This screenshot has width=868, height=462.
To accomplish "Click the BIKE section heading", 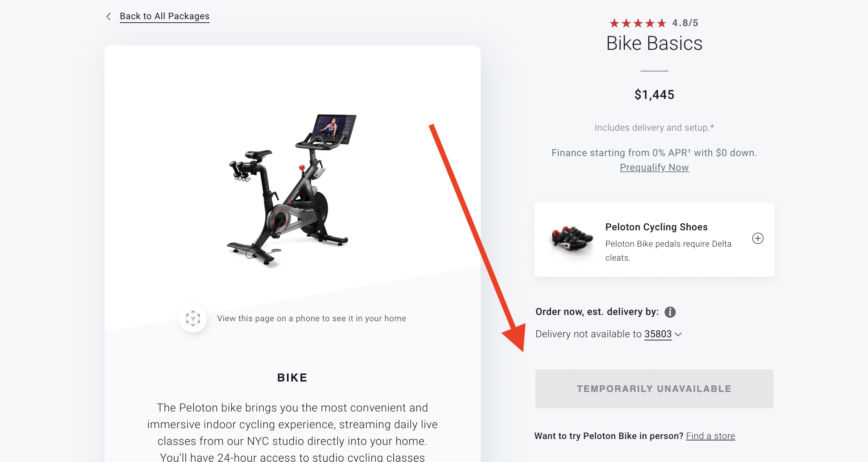I will click(x=292, y=378).
